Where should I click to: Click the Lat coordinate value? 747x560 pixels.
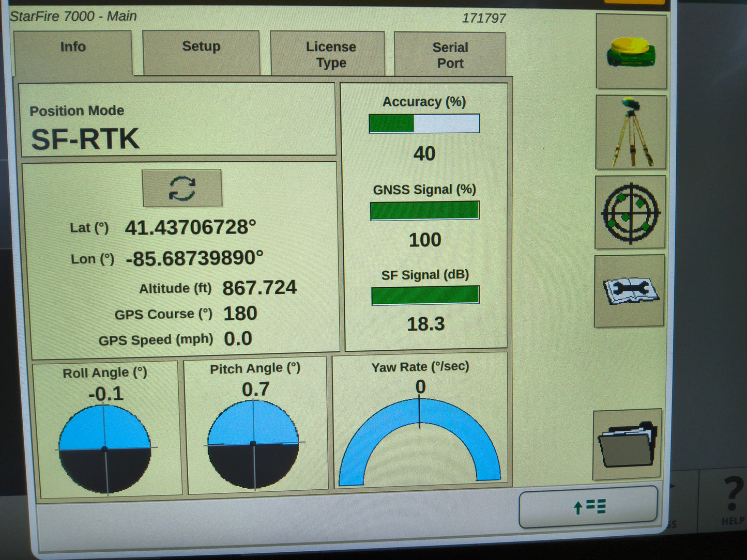pos(190,227)
